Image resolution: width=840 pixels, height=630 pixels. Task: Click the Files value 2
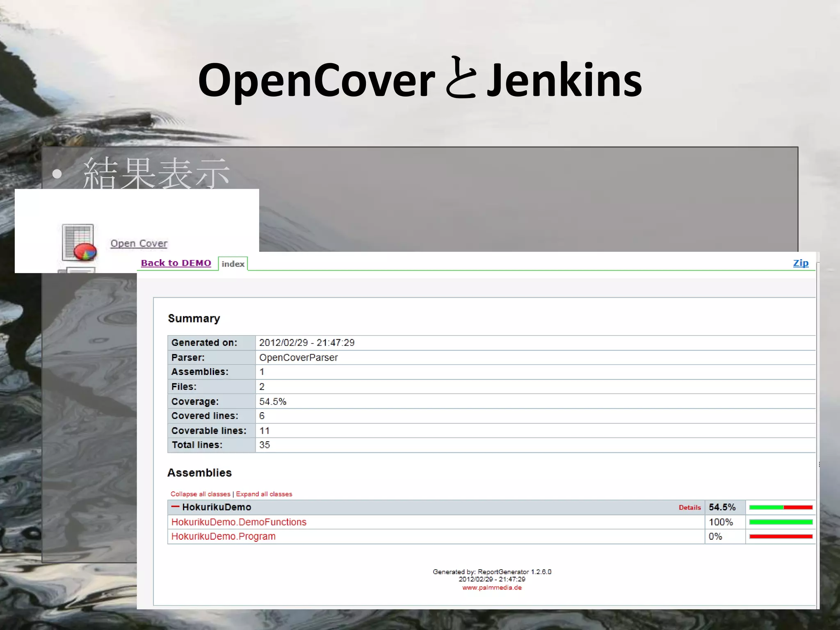[262, 386]
